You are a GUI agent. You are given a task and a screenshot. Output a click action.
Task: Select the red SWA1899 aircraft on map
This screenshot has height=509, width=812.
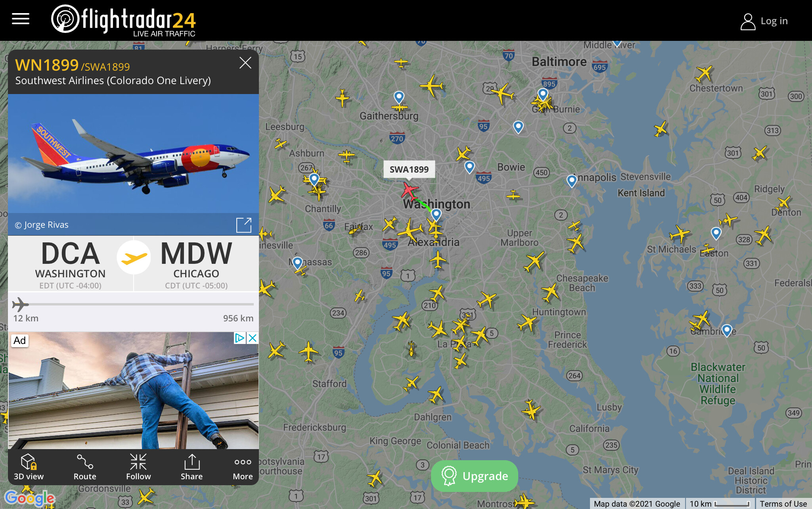pos(409,190)
